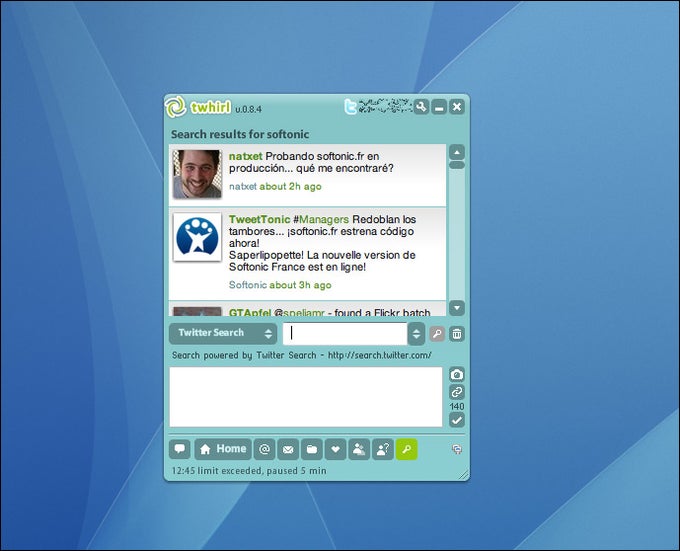Viewport: 680px width, 551px height.
Task: Click the 'Search results for softonic' heading
Action: 240,134
